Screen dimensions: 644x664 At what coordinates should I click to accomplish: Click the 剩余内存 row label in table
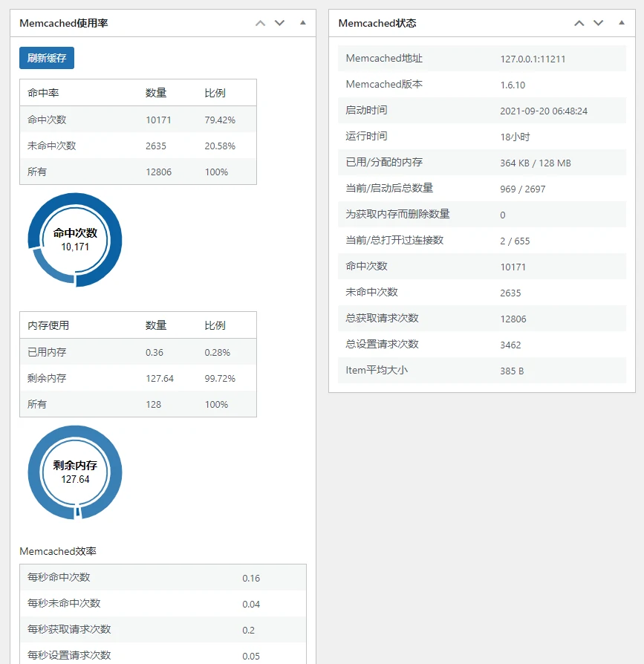click(47, 378)
